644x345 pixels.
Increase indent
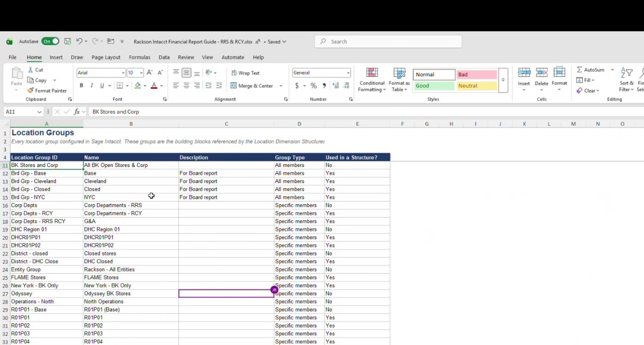pyautogui.click(x=219, y=86)
